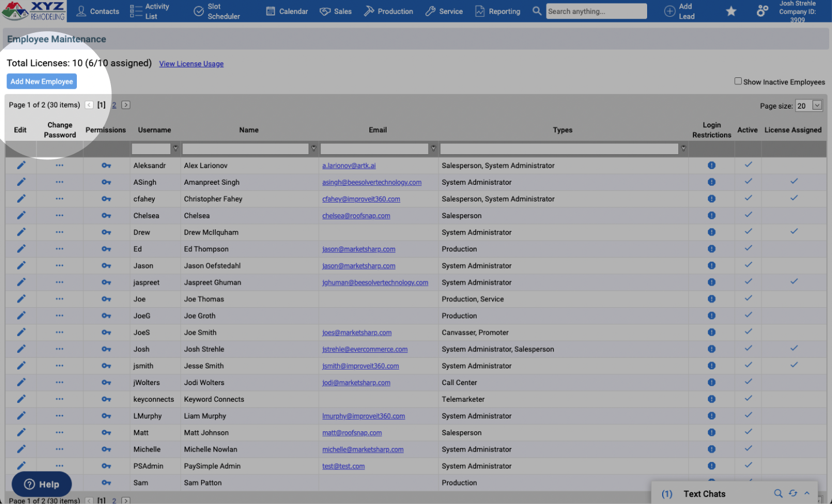Click the permissions key for JoeS
The height and width of the screenshot is (504, 832).
click(106, 333)
